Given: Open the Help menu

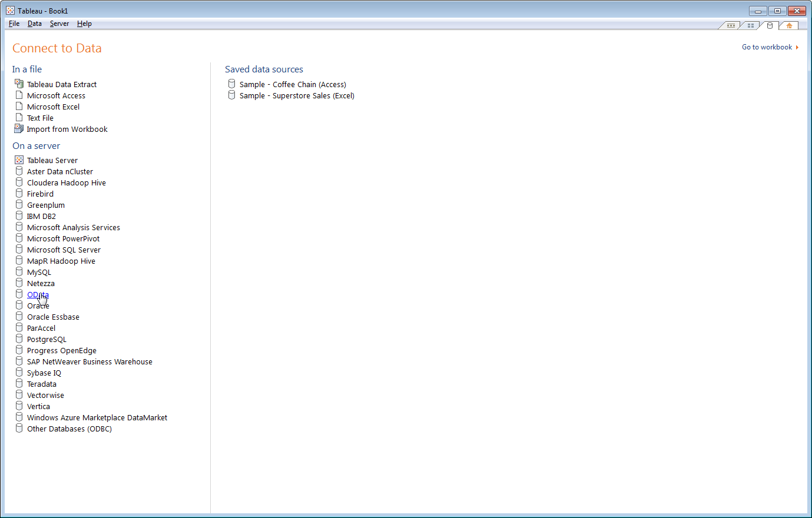Looking at the screenshot, I should click(x=84, y=23).
